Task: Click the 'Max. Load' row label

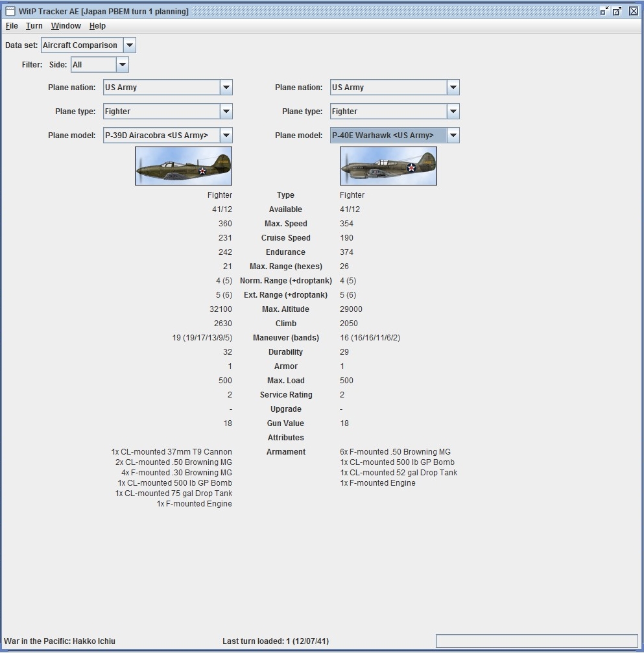Action: point(286,381)
